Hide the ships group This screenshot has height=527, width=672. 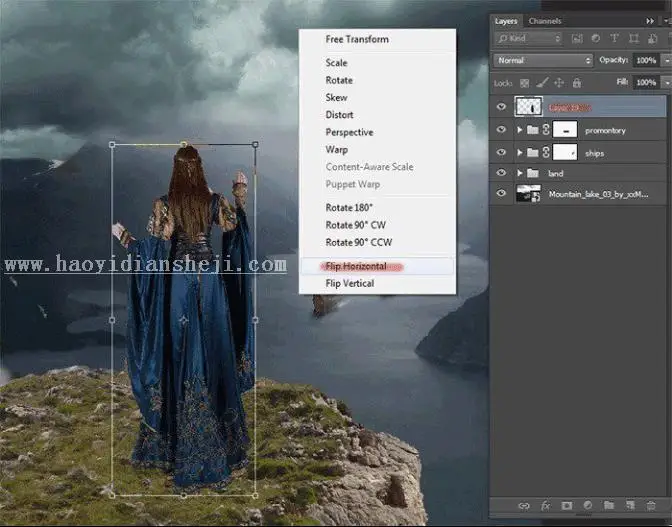pyautogui.click(x=501, y=152)
